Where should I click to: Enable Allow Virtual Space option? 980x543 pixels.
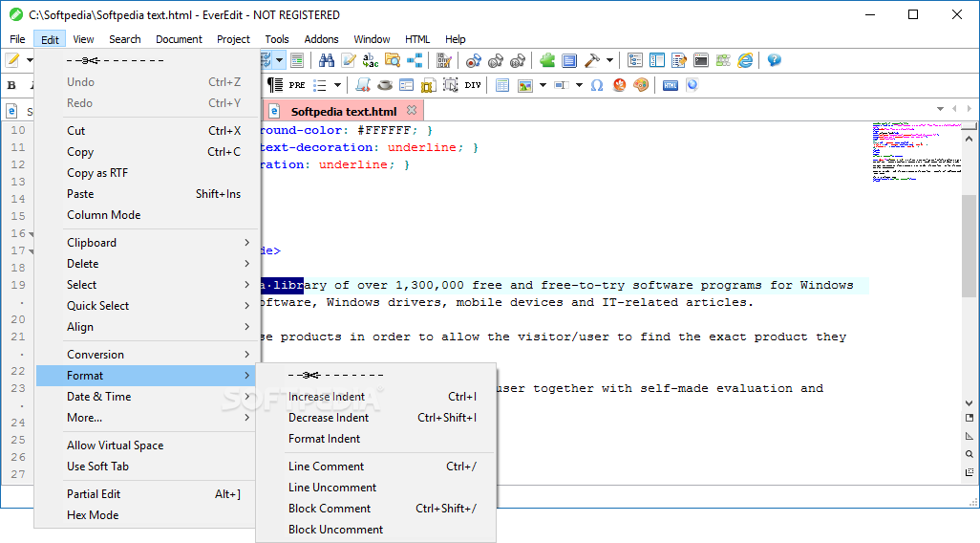[147, 445]
